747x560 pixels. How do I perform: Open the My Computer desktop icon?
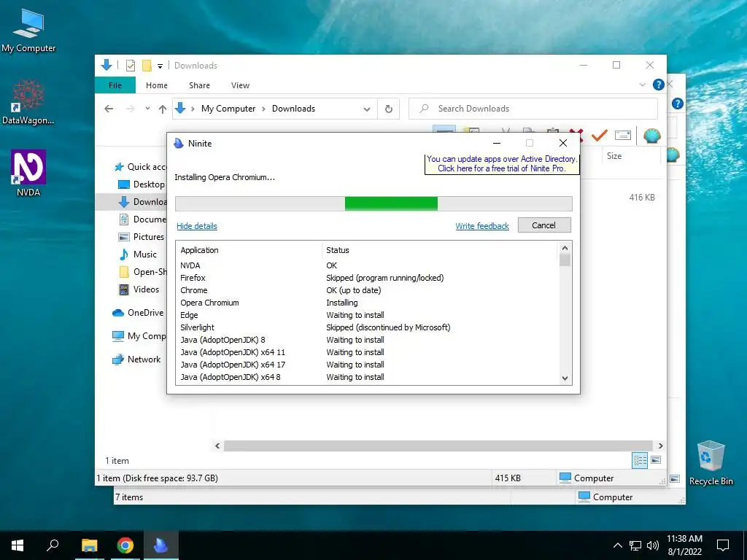coord(28,31)
